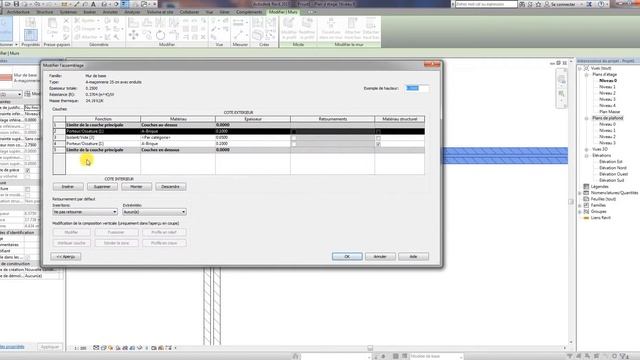
Task: Expand Vues 3D tree node
Action: pyautogui.click(x=587, y=149)
